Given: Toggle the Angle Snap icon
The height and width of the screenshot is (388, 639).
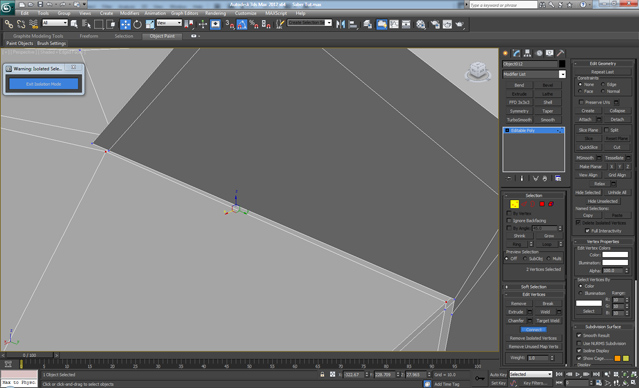Looking at the screenshot, I should pos(242,24).
